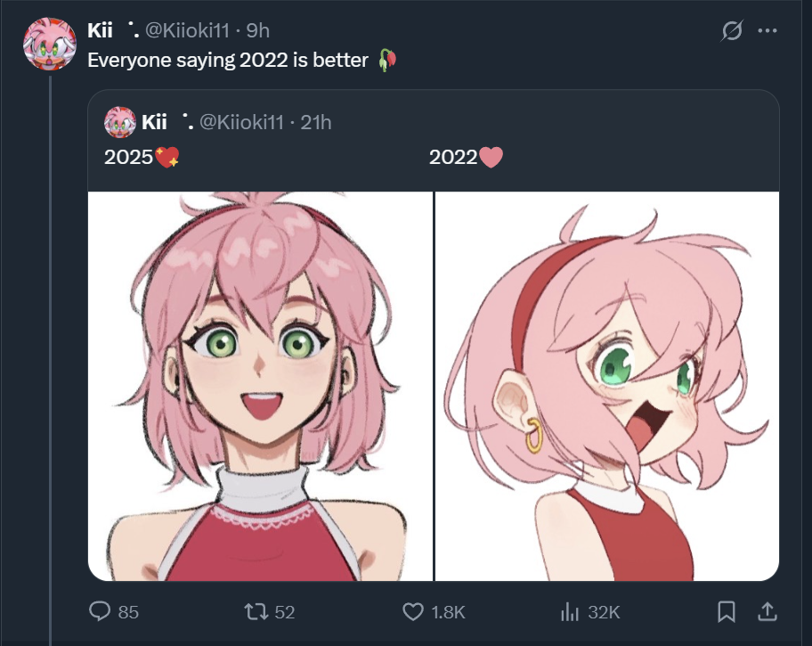Open the right 2022 artwork image
812x646 pixels.
pyautogui.click(x=607, y=386)
